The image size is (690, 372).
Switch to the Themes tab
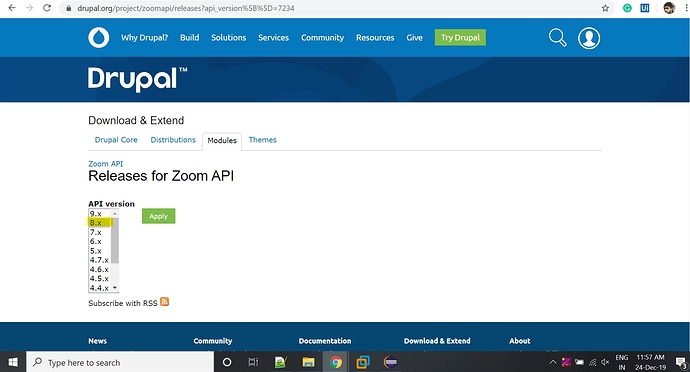[262, 140]
